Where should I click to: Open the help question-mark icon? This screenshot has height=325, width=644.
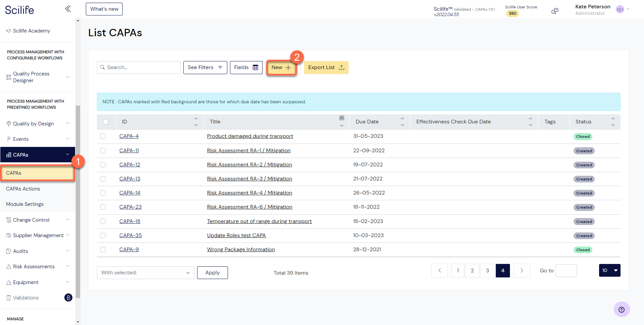tap(622, 309)
